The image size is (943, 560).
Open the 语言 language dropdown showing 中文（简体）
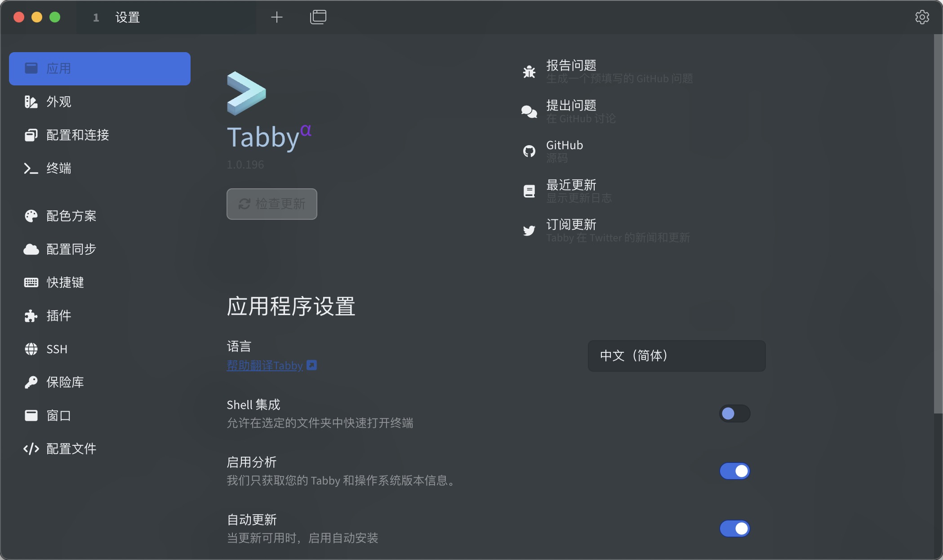pyautogui.click(x=676, y=356)
